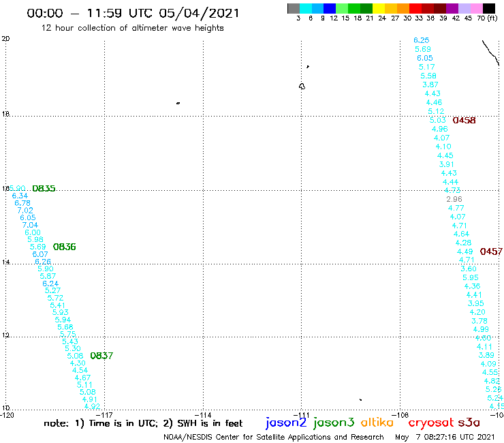Screen dimensions: 504x443
Task: Click the 3.78 wave height value
Action: (x=479, y=321)
